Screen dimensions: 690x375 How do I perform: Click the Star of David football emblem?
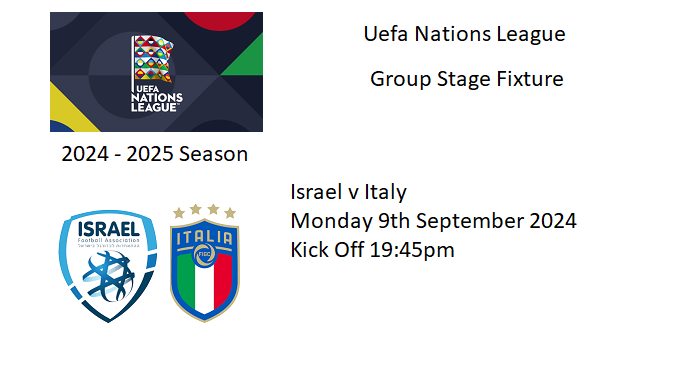(109, 276)
